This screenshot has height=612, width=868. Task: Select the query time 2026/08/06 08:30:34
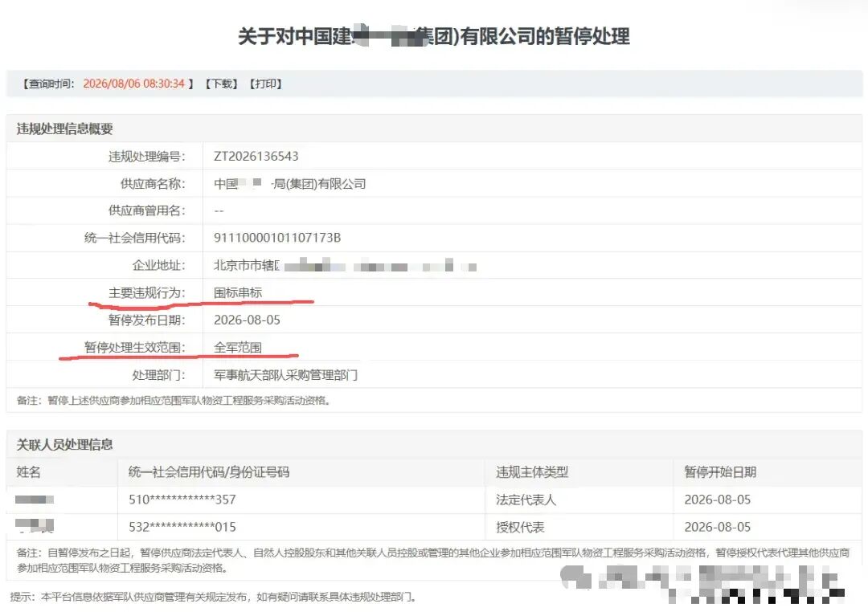coord(133,84)
